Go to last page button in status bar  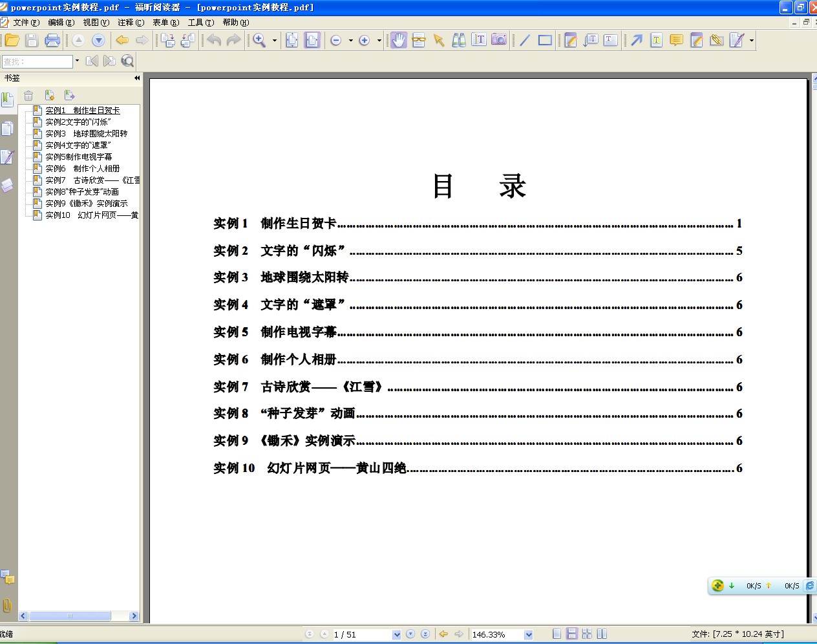click(x=425, y=634)
